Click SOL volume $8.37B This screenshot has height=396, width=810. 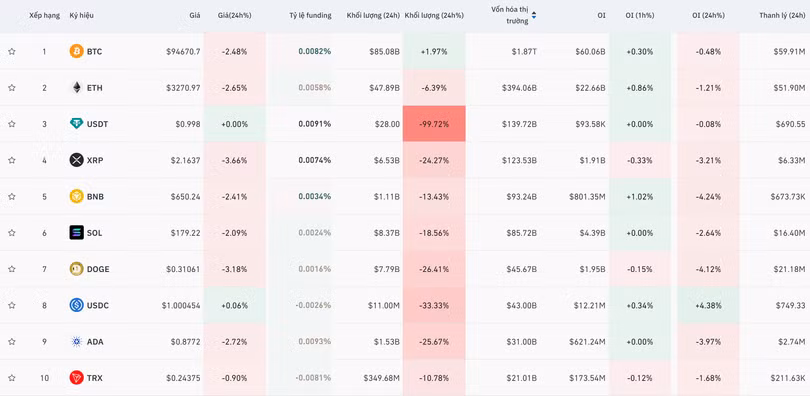point(387,233)
